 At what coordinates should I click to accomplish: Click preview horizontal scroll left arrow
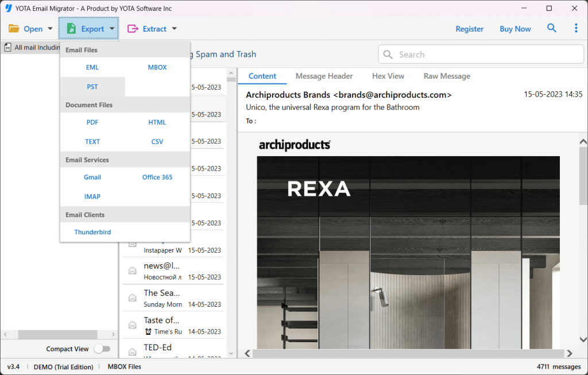click(x=247, y=353)
